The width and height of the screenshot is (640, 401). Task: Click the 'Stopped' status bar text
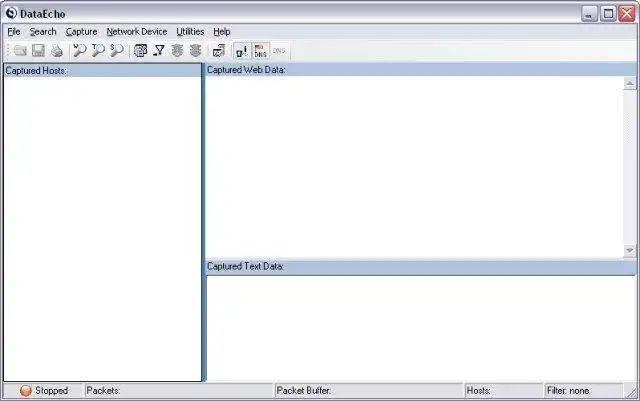point(51,391)
